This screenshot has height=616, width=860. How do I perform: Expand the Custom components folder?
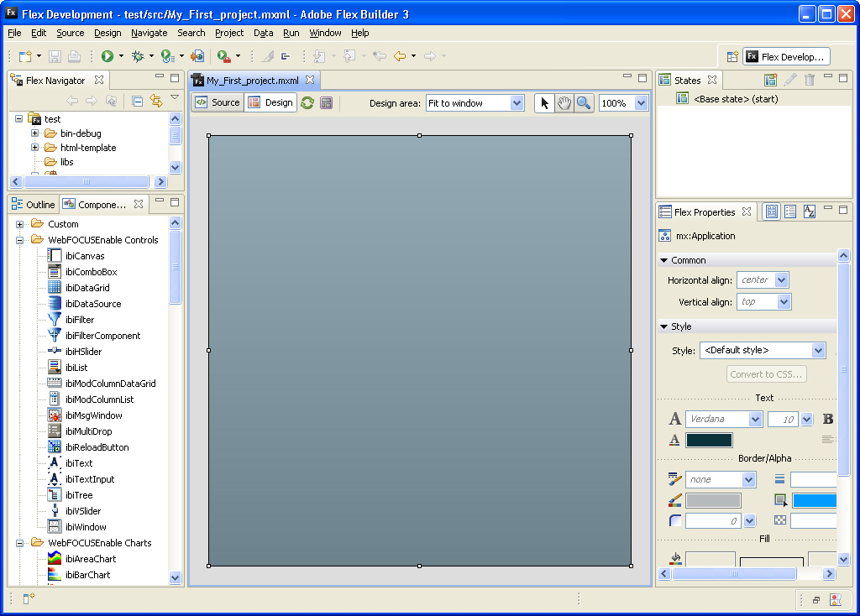[x=20, y=224]
